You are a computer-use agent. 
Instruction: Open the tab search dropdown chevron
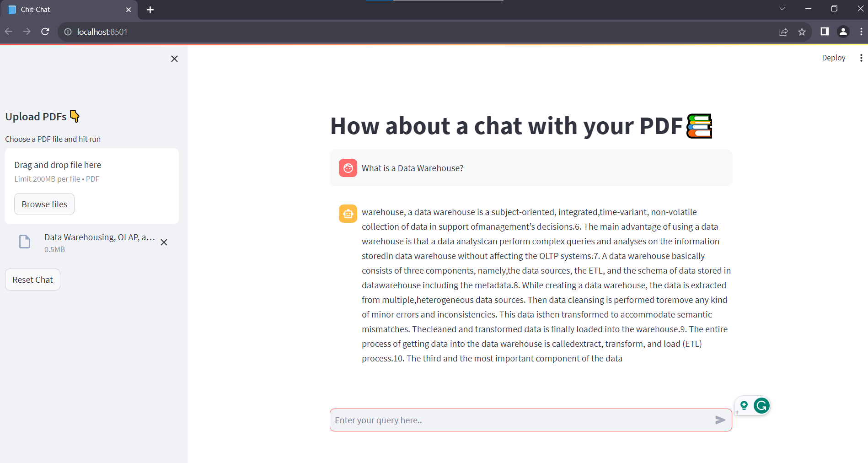click(782, 9)
